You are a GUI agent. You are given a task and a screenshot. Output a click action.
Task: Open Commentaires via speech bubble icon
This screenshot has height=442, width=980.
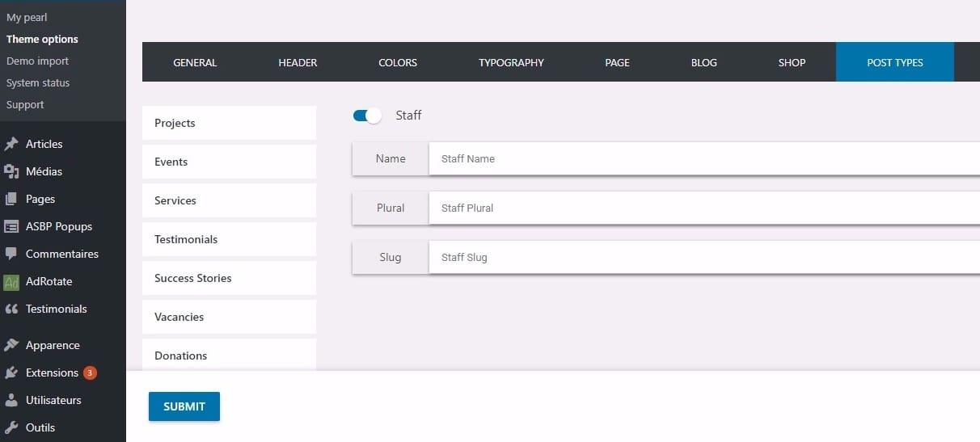pyautogui.click(x=11, y=254)
